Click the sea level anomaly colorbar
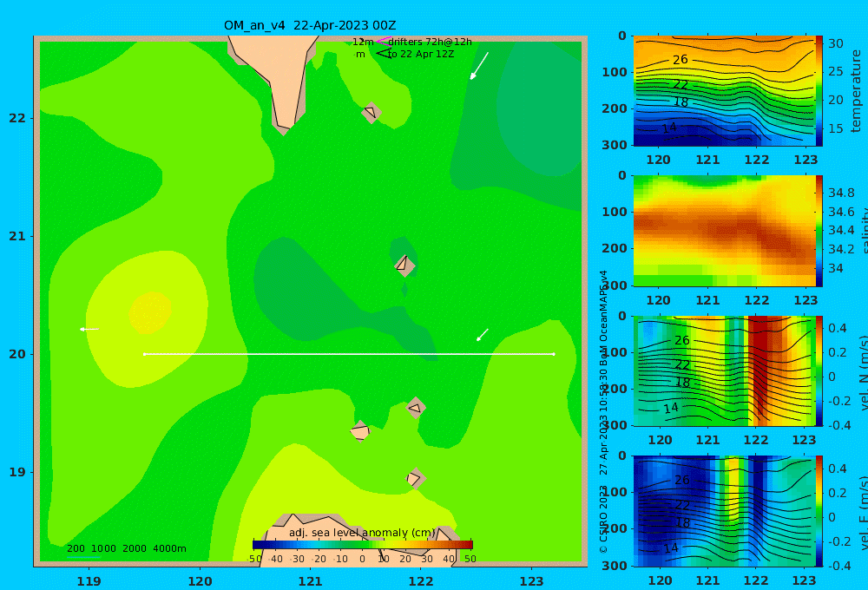 (363, 545)
